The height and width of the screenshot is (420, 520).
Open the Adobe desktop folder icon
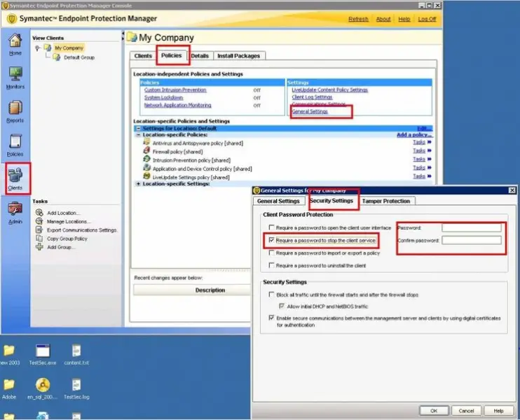pyautogui.click(x=9, y=385)
